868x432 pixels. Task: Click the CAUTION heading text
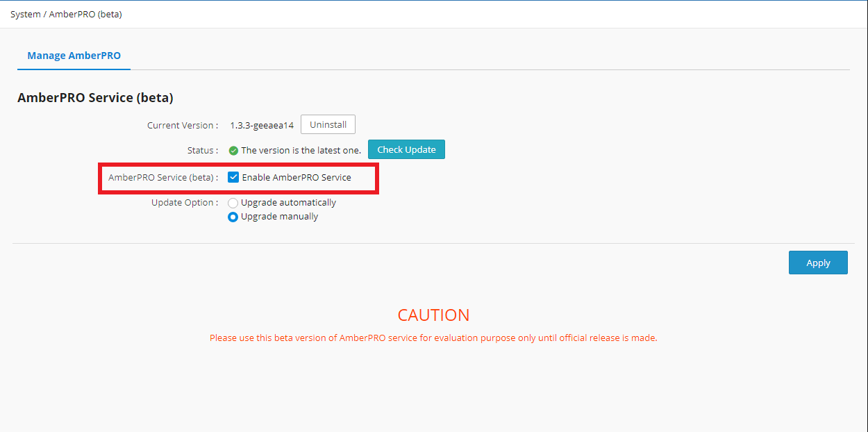433,315
